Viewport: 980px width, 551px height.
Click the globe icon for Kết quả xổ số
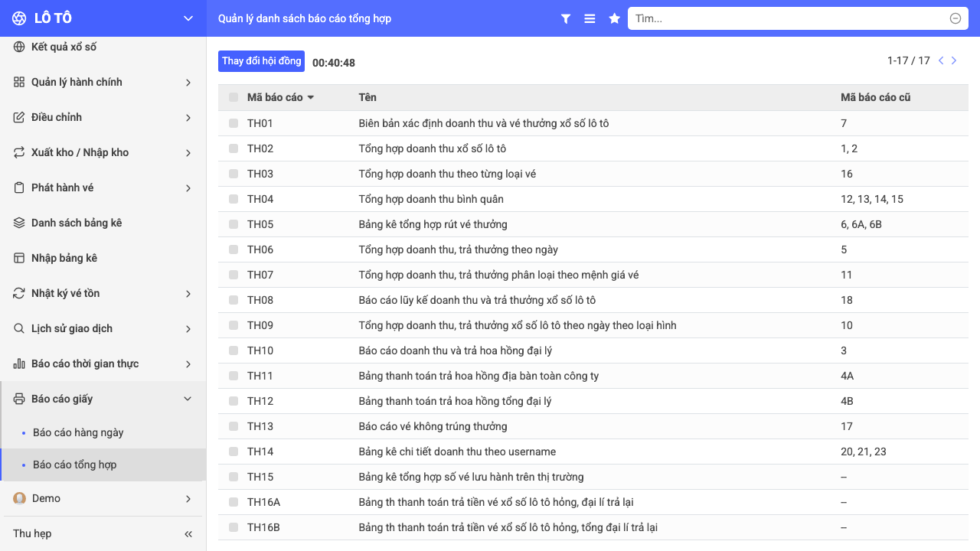pos(19,47)
